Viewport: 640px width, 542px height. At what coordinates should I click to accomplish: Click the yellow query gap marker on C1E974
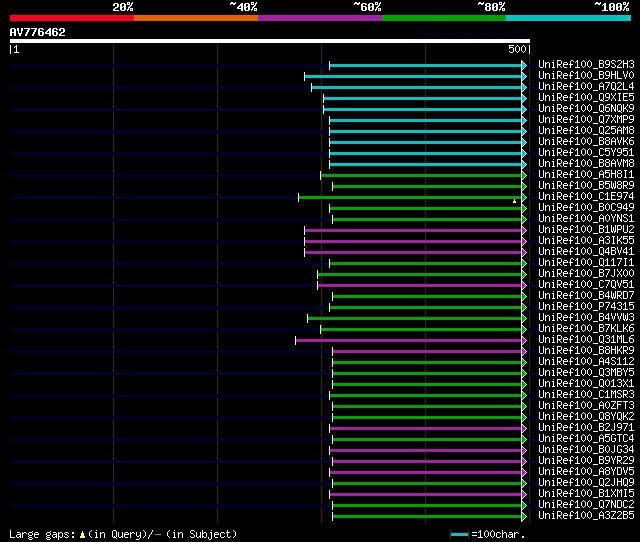pos(514,201)
